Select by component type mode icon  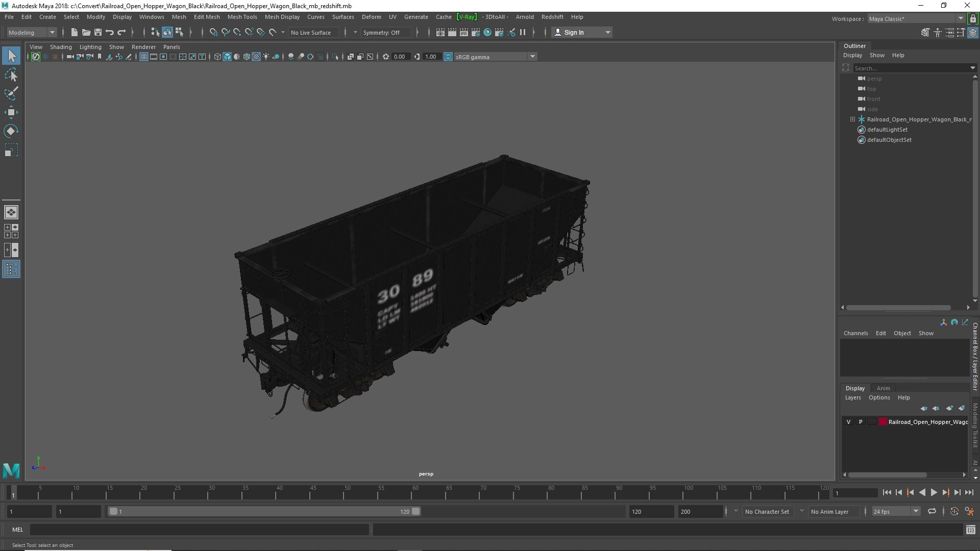[x=179, y=32]
